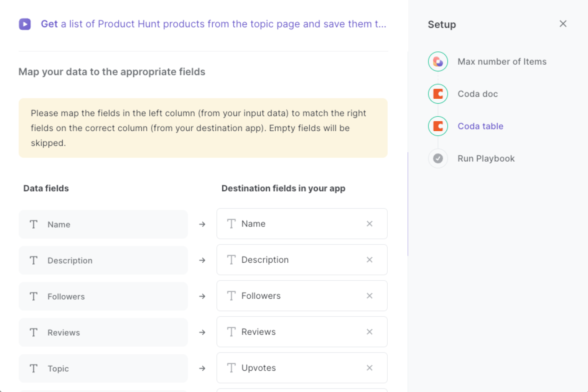Click the text type icon in Reviews data field
The width and height of the screenshot is (588, 392).
[33, 332]
